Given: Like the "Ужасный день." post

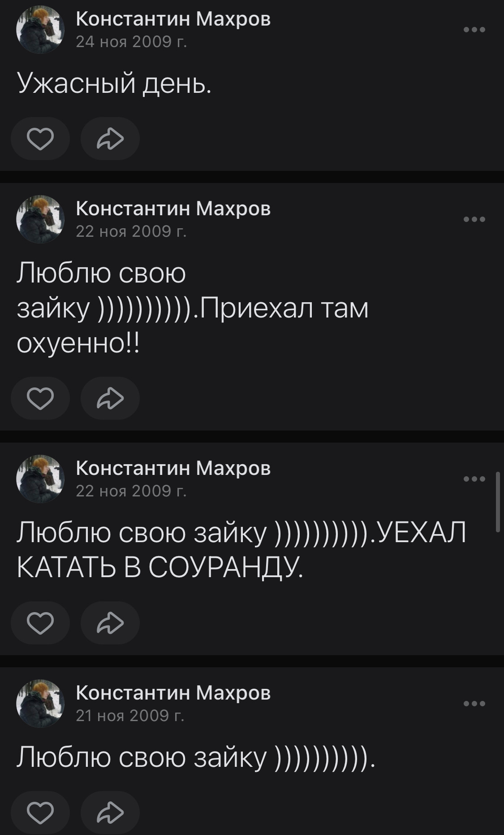Looking at the screenshot, I should 40,139.
